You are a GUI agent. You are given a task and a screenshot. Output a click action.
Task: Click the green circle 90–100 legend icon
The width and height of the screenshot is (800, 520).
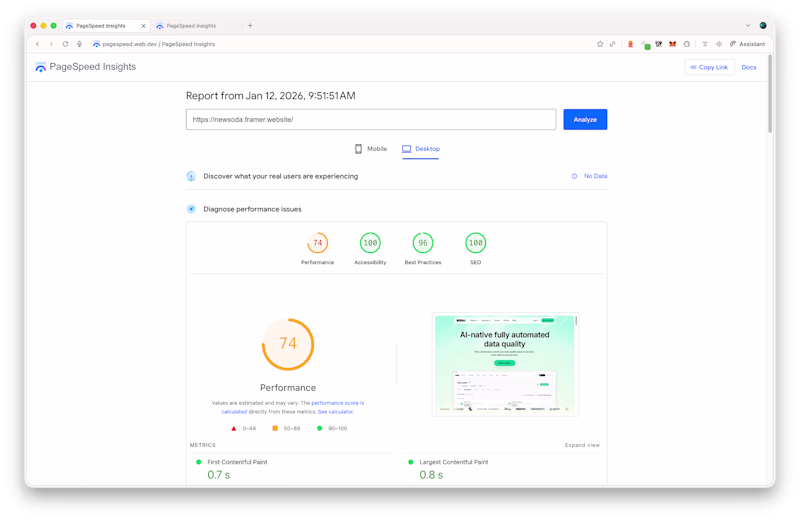(319, 428)
